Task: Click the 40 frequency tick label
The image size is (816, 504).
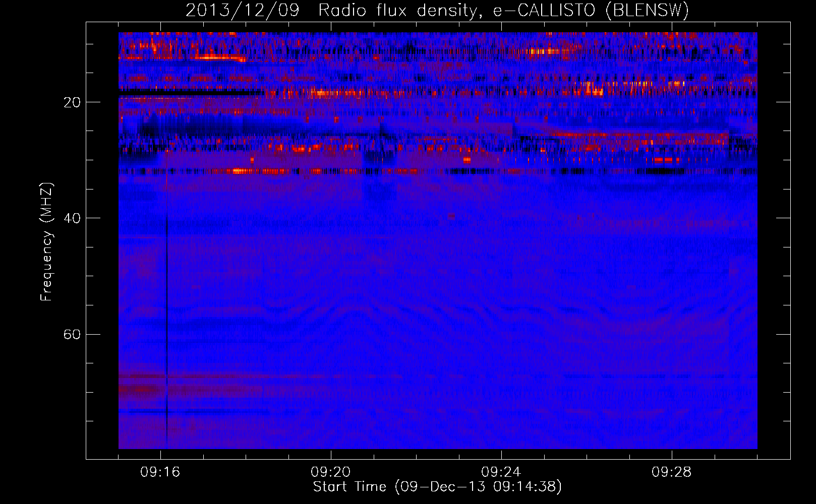Action: (72, 218)
